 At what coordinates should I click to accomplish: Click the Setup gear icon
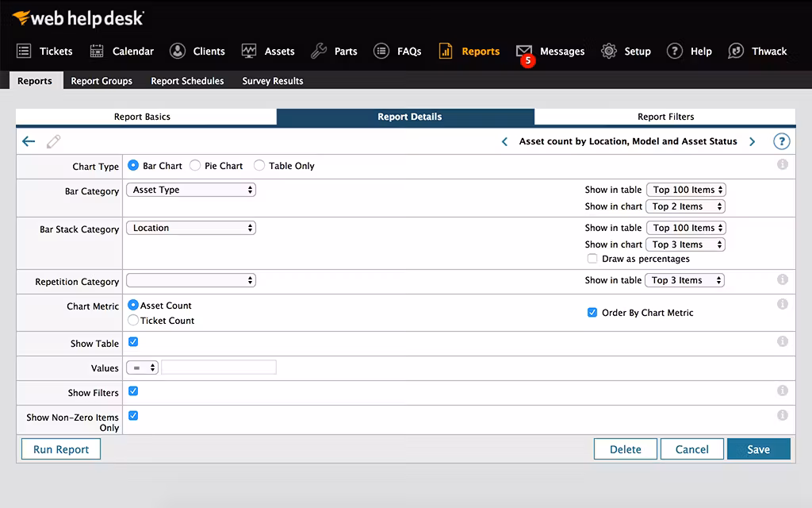[609, 51]
